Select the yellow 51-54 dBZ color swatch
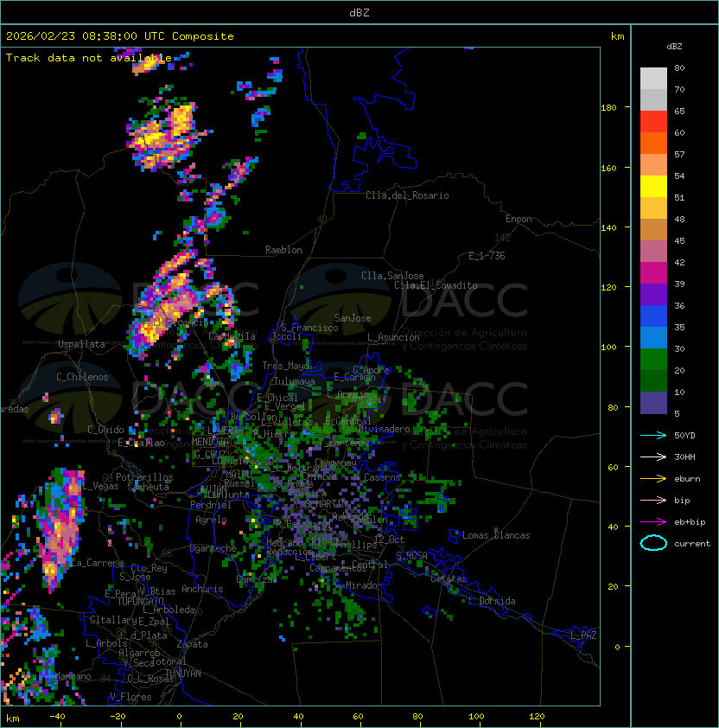The image size is (719, 728). (653, 187)
